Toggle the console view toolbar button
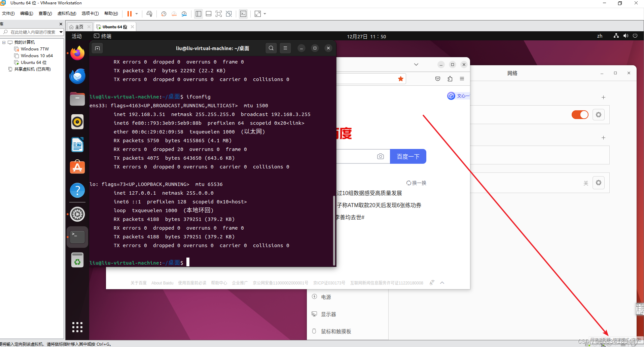This screenshot has width=644, height=347. 243,14
